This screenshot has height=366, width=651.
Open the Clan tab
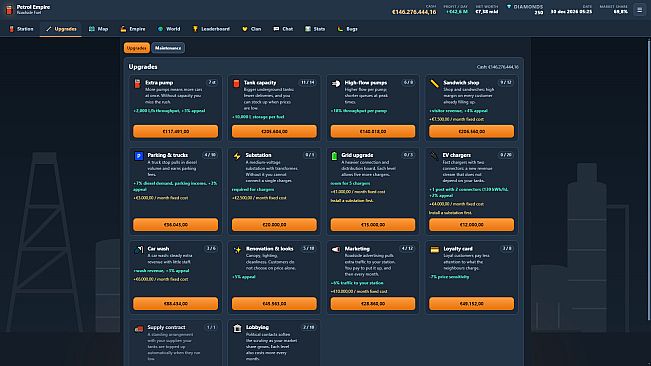(252, 29)
